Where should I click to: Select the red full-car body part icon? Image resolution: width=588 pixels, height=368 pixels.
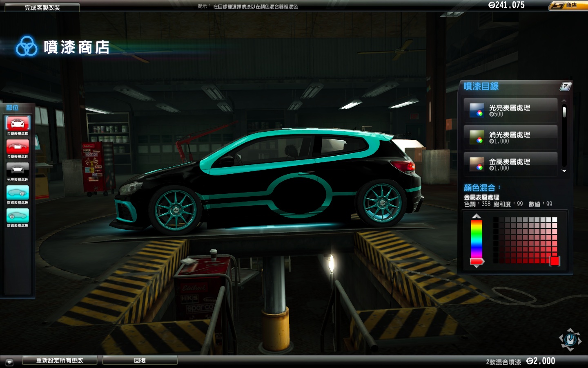pyautogui.click(x=18, y=123)
